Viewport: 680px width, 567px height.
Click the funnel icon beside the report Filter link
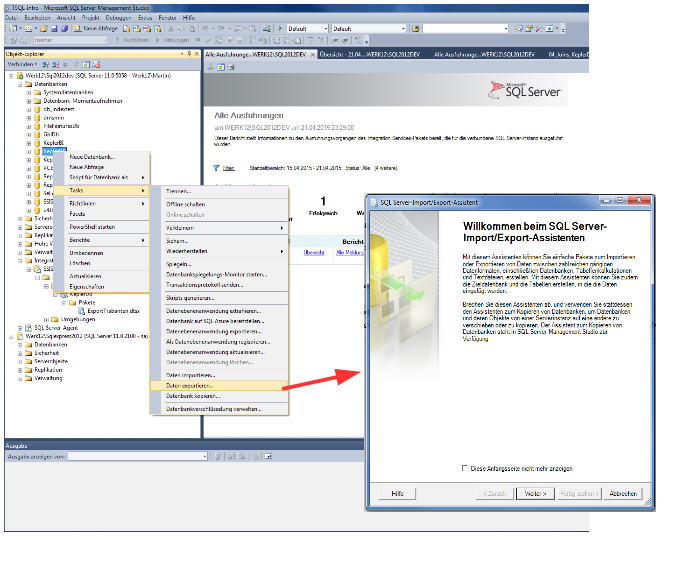tap(216, 168)
